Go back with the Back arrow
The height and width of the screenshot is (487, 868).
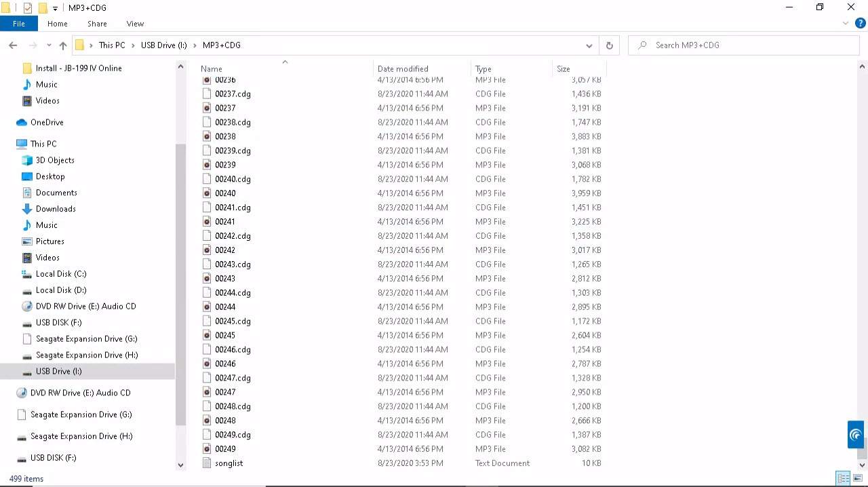tap(13, 45)
